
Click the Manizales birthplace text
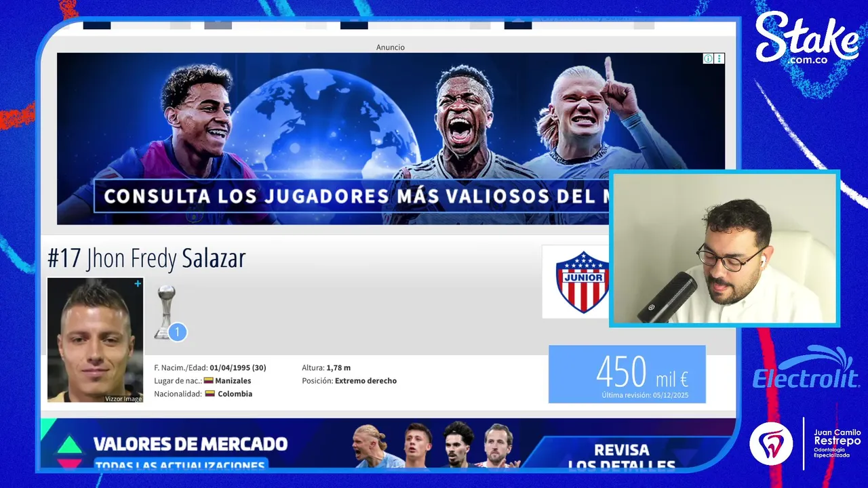point(233,381)
